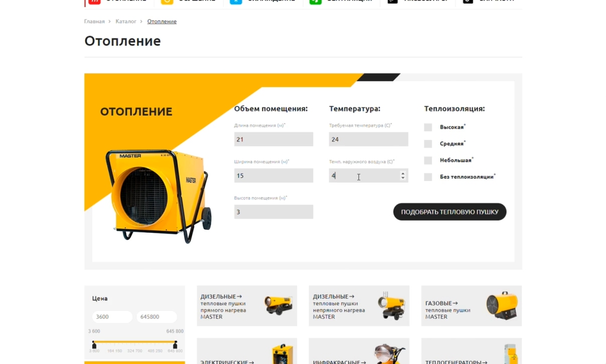Click the Длина помещения field showing 21

[273, 139]
